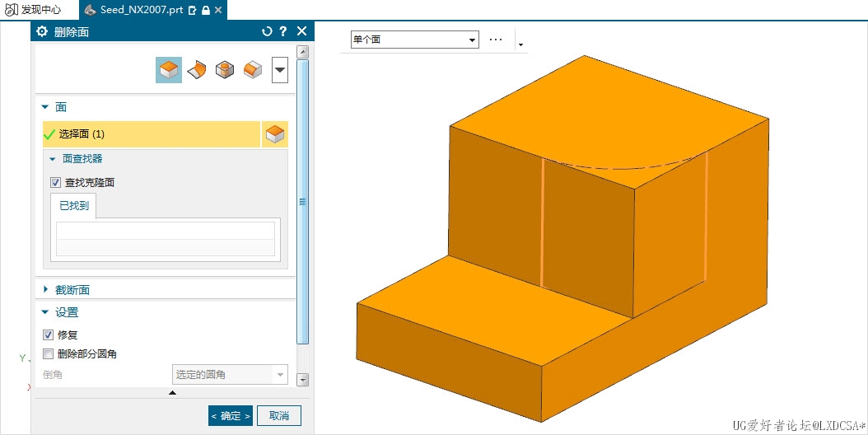Click the dialog scrollbar up arrow
The width and height of the screenshot is (868, 435).
(302, 52)
